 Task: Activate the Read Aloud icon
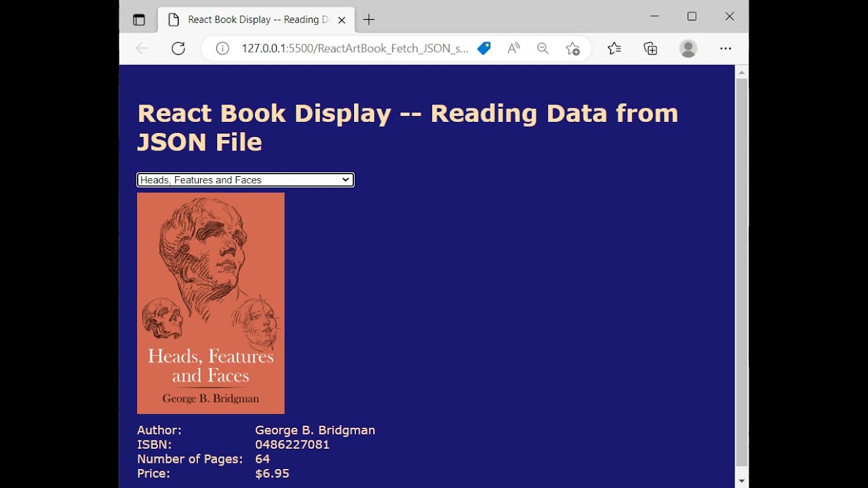tap(513, 48)
